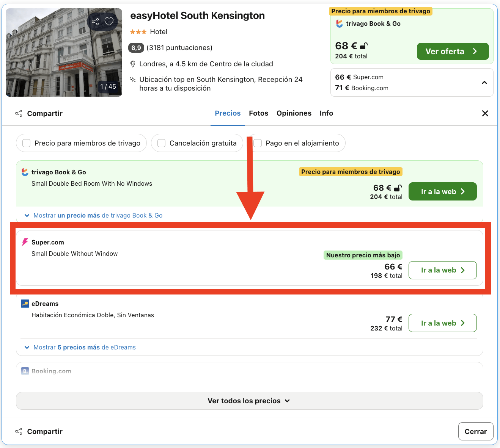Click the hotel title easyHotel South Kensington

[x=197, y=16]
